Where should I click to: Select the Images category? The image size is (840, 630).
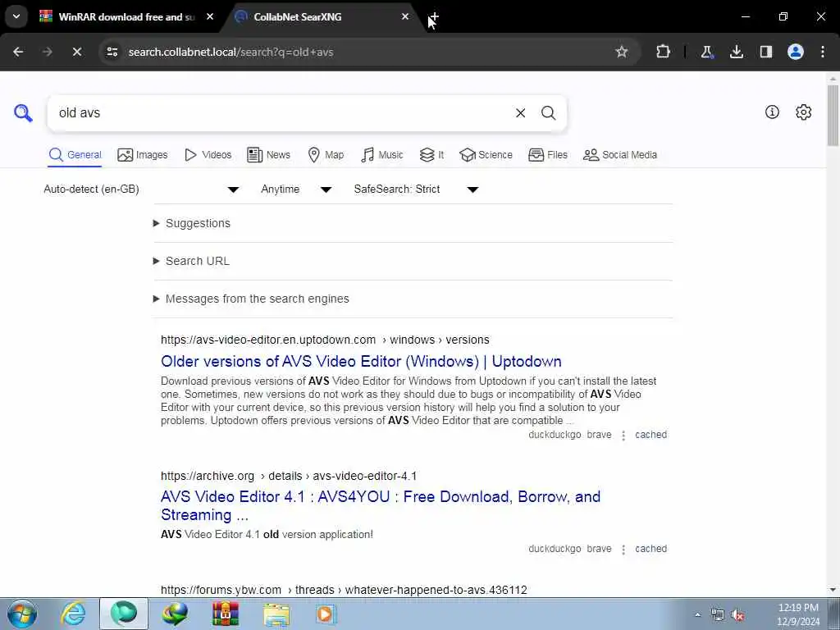(x=143, y=155)
